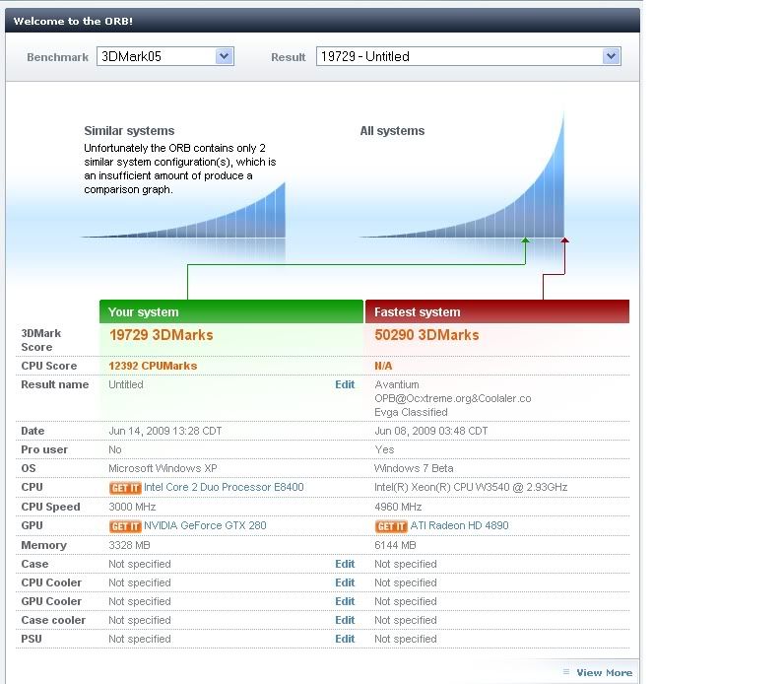Click the Avantium result name text
Screen dimensions: 784x684
tap(397, 384)
